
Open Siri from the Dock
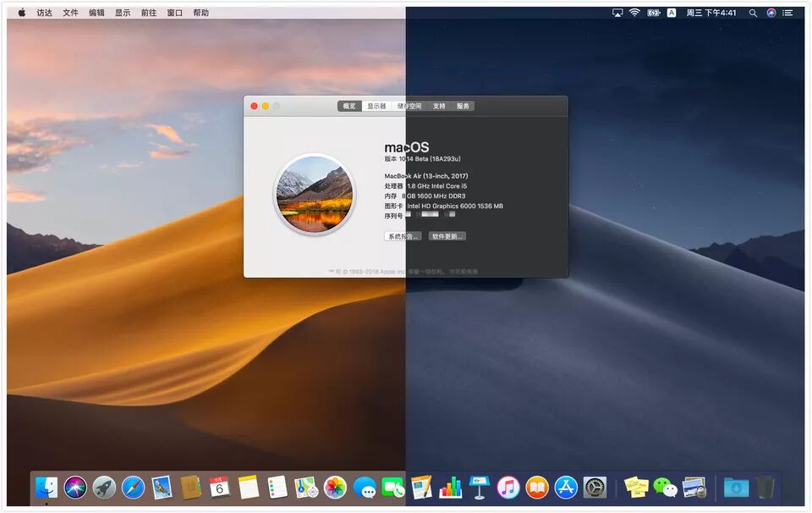point(75,488)
